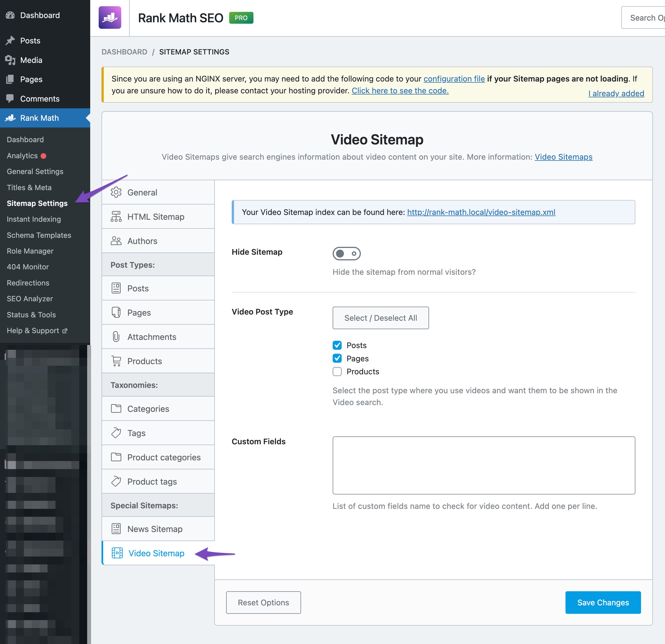Click the Analytics red notification dot
The image size is (665, 644).
(43, 156)
